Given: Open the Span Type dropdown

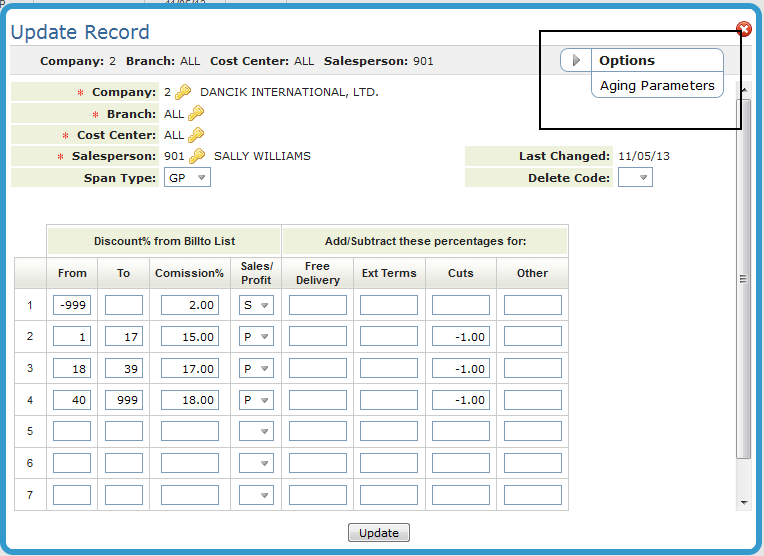Looking at the screenshot, I should (187, 178).
